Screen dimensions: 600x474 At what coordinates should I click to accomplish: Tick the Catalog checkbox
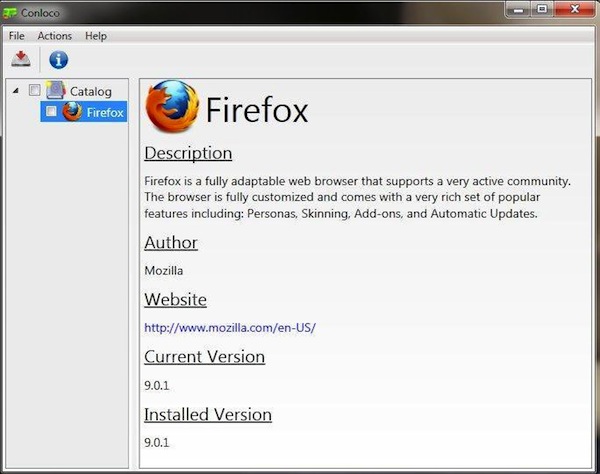pos(34,90)
